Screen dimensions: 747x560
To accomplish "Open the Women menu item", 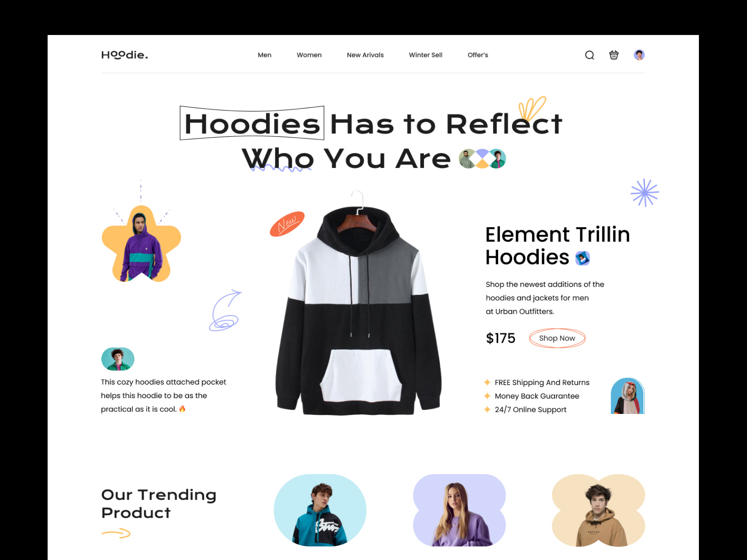I will coord(309,55).
